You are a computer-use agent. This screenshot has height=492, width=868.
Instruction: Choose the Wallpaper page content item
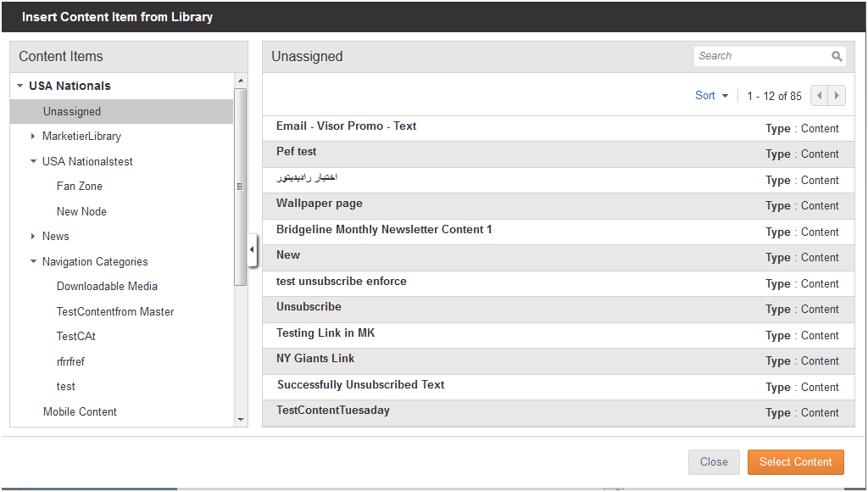pos(559,206)
